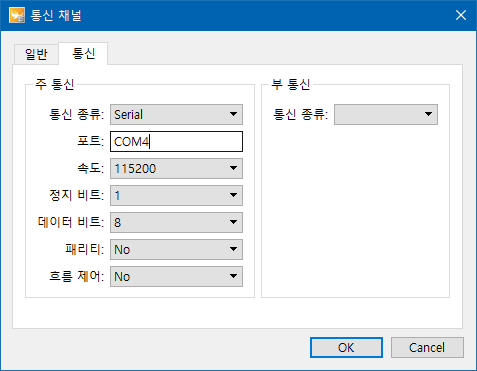
Task: Click the 부 통신 group heading
Action: point(291,84)
